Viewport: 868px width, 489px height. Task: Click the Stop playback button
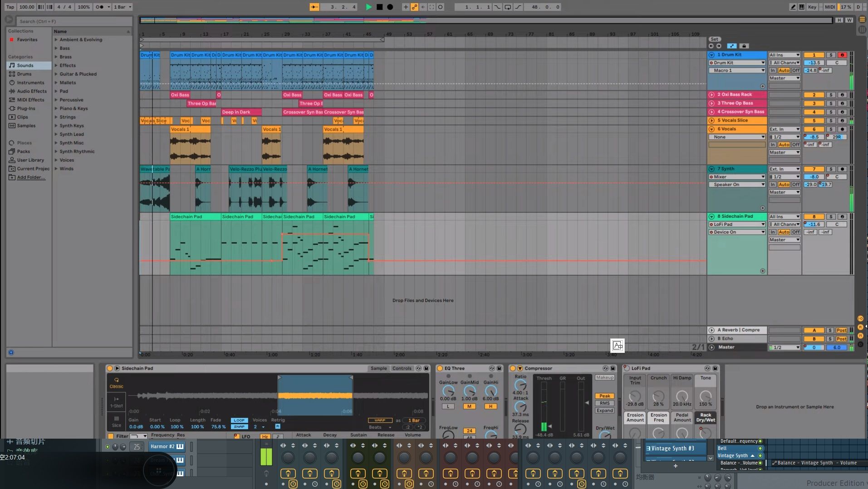pos(379,7)
